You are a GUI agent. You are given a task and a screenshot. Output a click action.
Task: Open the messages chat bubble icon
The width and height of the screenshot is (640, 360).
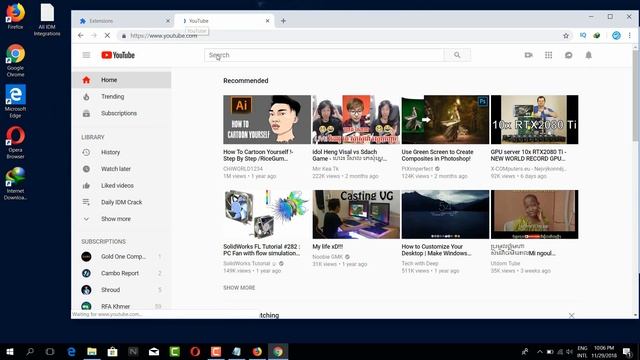click(569, 55)
